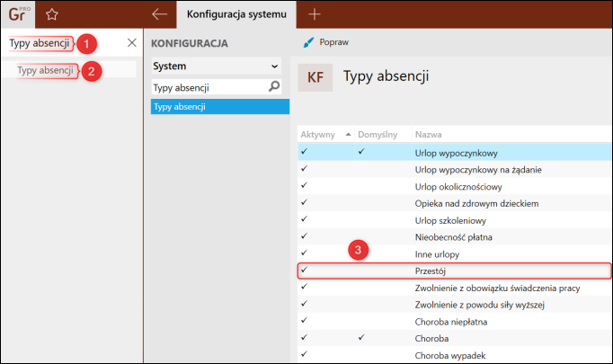
Task: Toggle Aktywny check for Opieka nad zdrowym dzieckiem
Action: click(x=305, y=202)
